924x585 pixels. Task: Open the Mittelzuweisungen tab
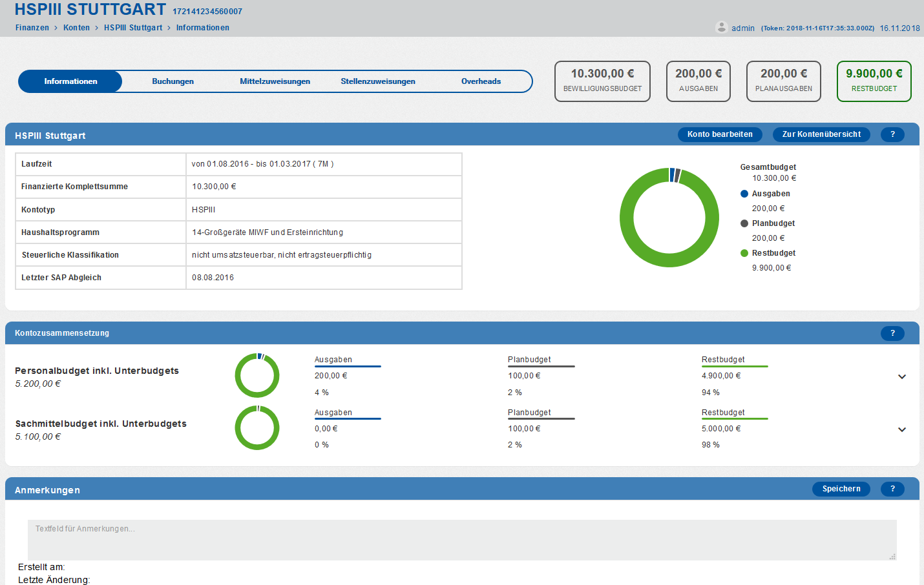point(275,81)
